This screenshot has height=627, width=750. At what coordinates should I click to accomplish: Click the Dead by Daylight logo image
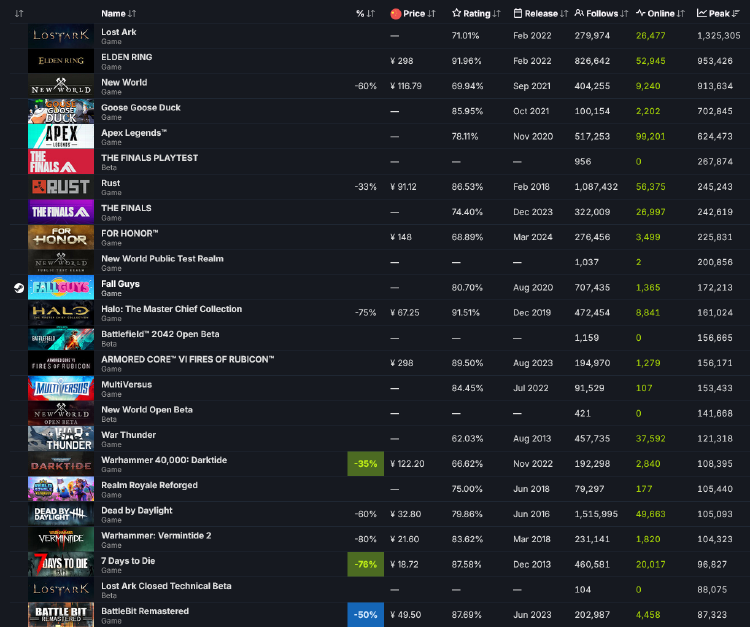point(61,514)
